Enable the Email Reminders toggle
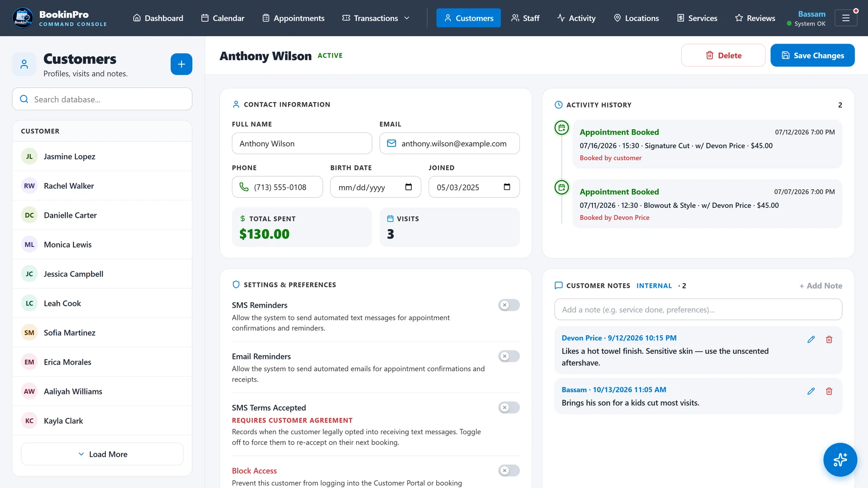 [x=509, y=356]
